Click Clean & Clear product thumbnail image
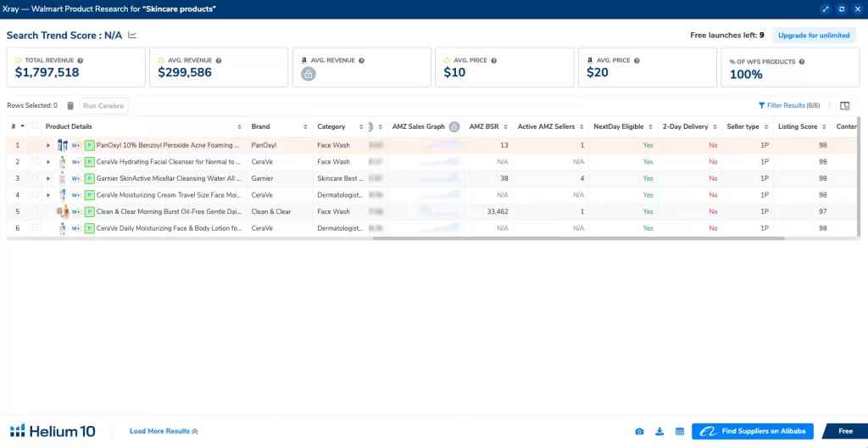The width and height of the screenshot is (868, 448). click(63, 211)
